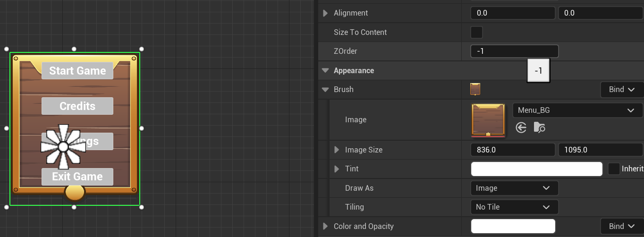Toggle the Tint Inherit checkbox
The width and height of the screenshot is (644, 237).
coord(614,169)
